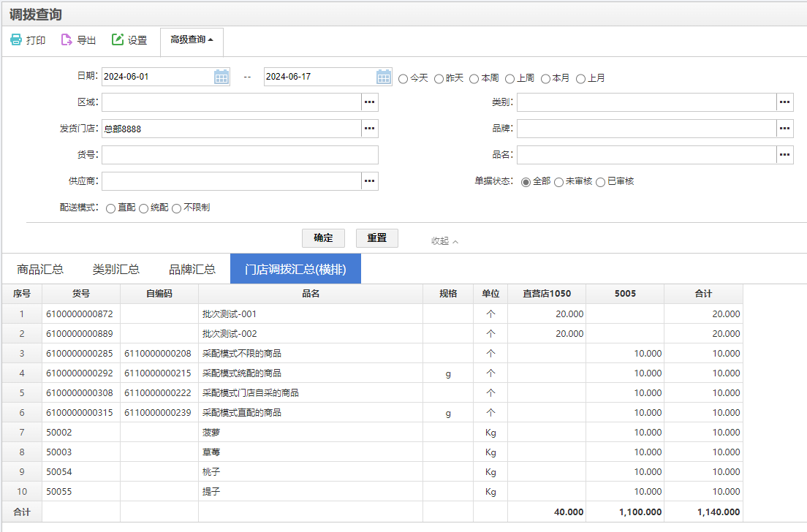
Task: Open end date calendar picker icon
Action: pyautogui.click(x=384, y=77)
